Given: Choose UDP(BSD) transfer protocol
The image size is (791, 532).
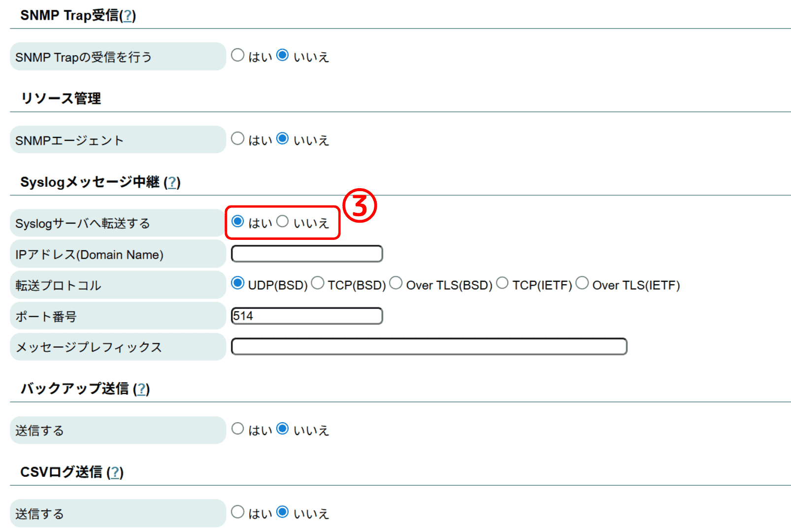Looking at the screenshot, I should (238, 283).
